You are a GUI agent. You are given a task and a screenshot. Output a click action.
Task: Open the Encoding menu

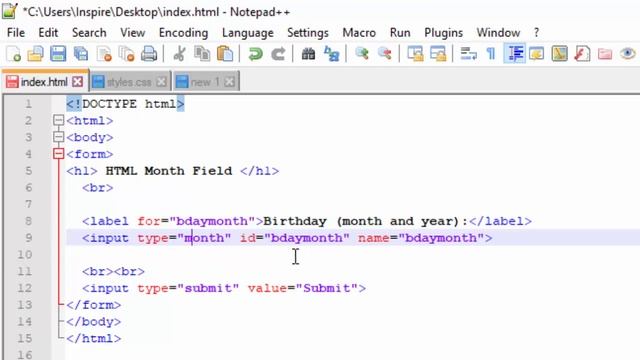point(183,33)
